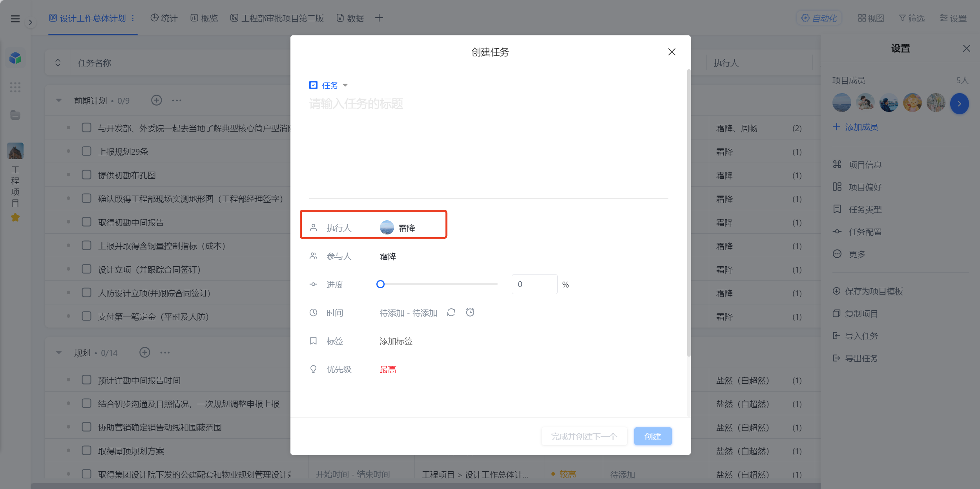The height and width of the screenshot is (489, 980).
Task: Switch to the 统计 tab
Action: [164, 18]
